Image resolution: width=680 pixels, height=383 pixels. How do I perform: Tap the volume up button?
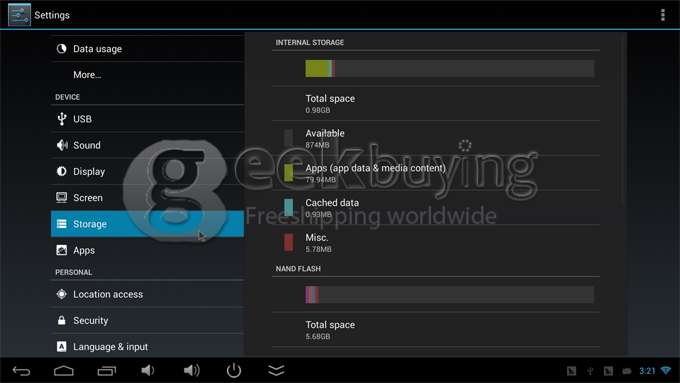tap(191, 370)
